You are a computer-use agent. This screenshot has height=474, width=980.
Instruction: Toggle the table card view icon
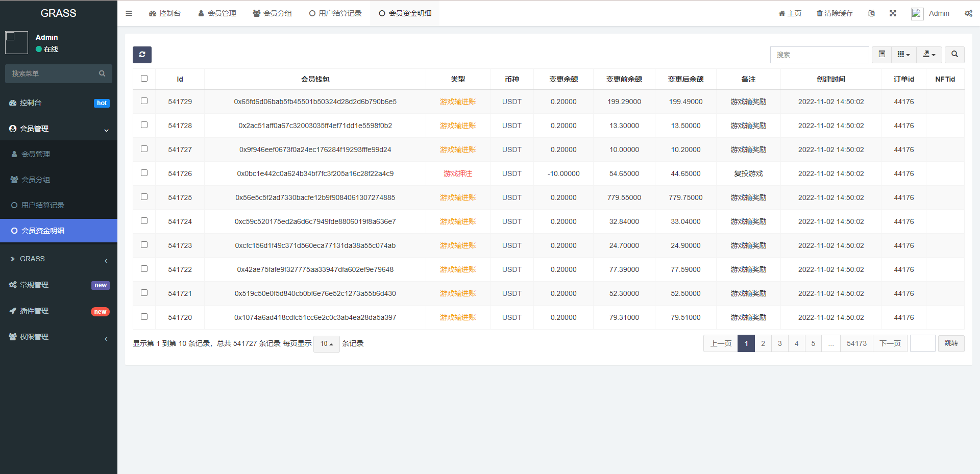click(881, 55)
